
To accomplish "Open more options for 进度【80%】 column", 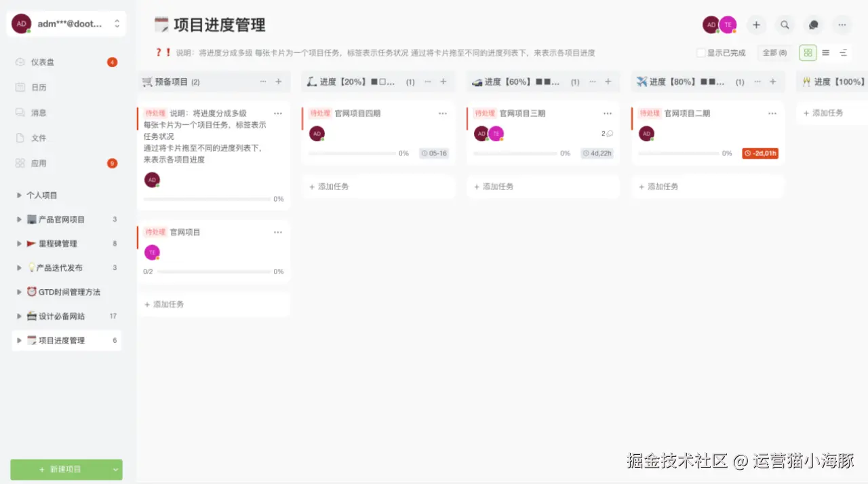I will click(757, 81).
